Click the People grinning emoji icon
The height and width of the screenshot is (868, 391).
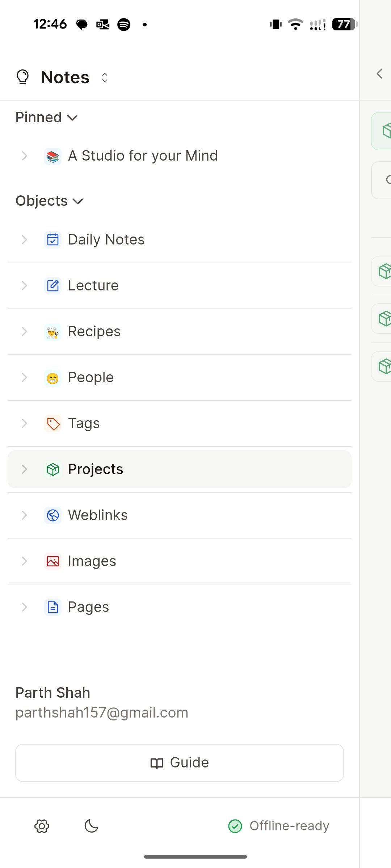53,377
